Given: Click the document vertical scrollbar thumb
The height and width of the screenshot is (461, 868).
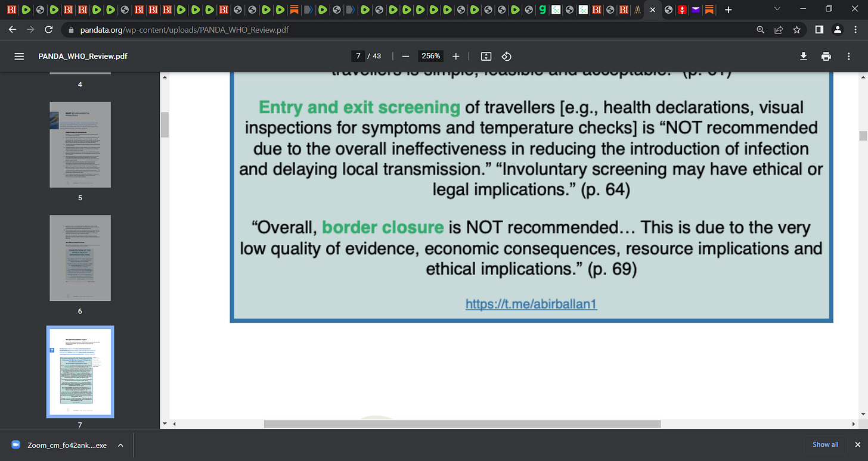Looking at the screenshot, I should (x=863, y=136).
